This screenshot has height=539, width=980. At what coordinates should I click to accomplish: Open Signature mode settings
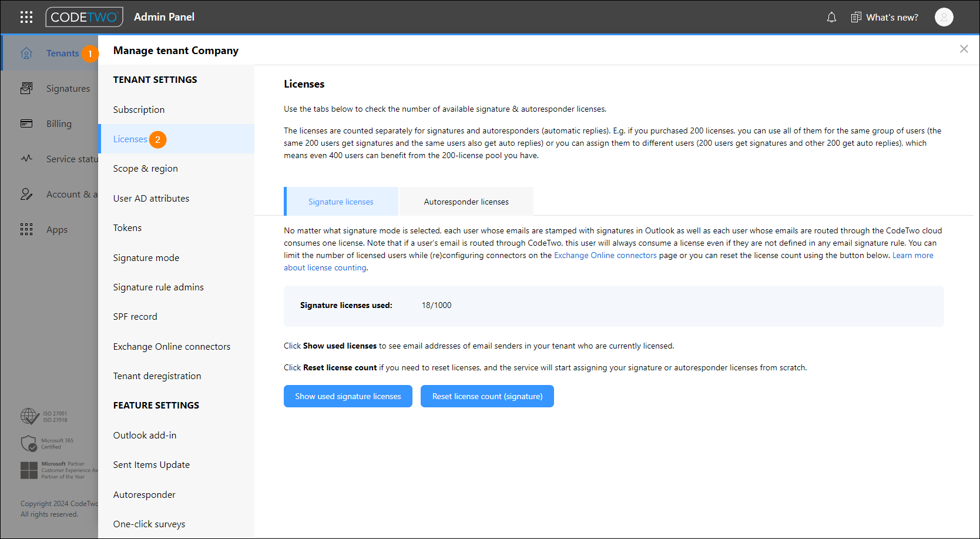146,257
